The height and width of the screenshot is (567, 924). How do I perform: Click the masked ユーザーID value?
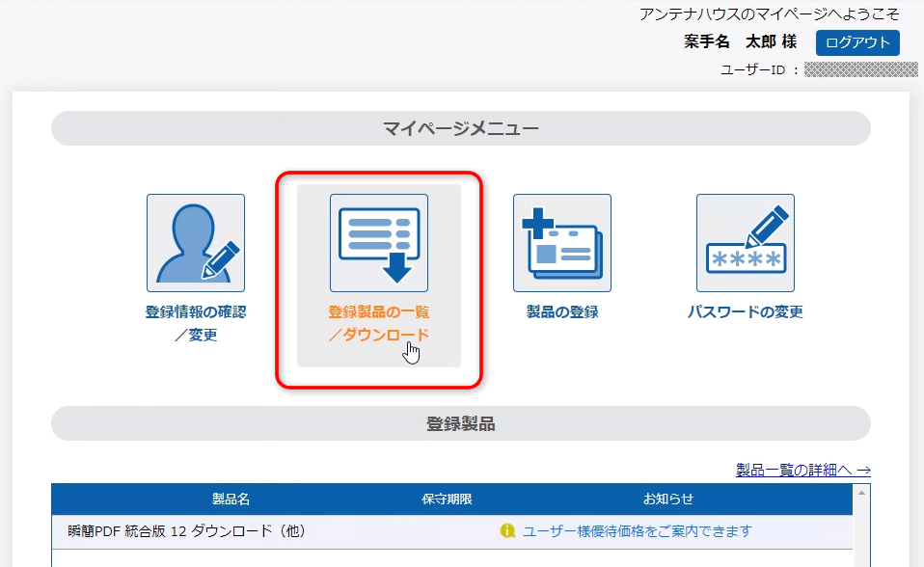pos(860,69)
